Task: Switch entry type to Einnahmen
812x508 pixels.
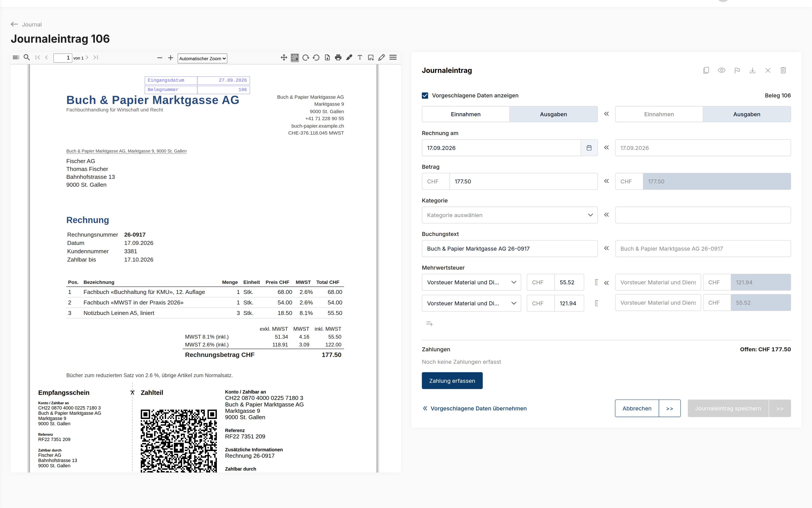Action: click(x=466, y=114)
